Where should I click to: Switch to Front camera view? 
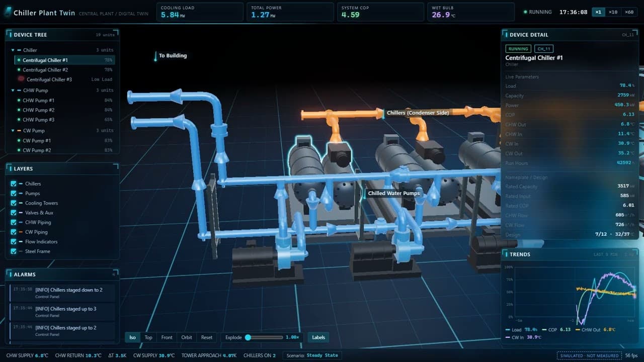tap(167, 337)
